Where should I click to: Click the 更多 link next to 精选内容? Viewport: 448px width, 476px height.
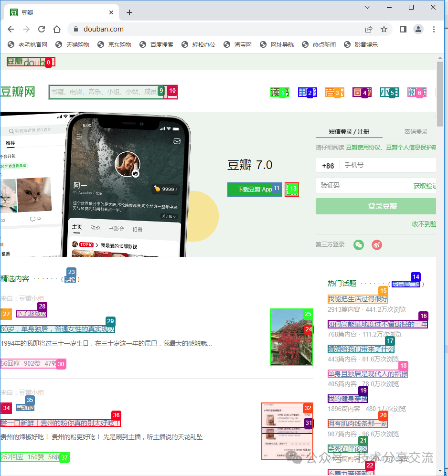70,279
